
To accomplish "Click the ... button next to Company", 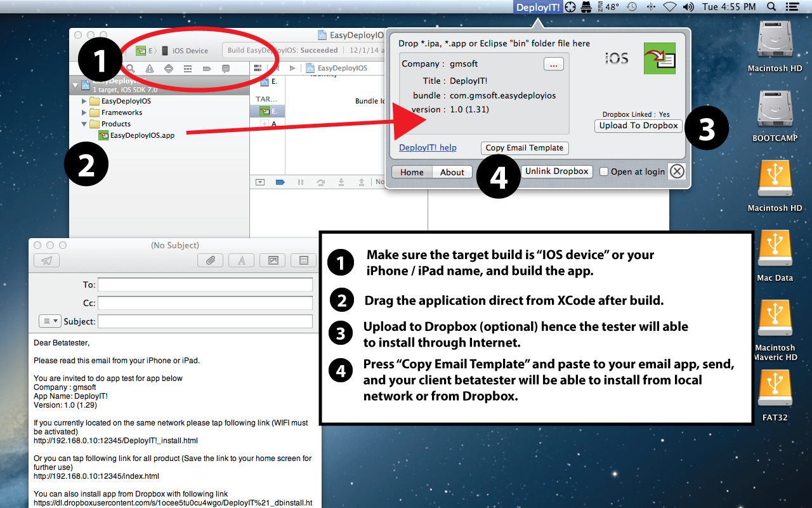I will 553,64.
